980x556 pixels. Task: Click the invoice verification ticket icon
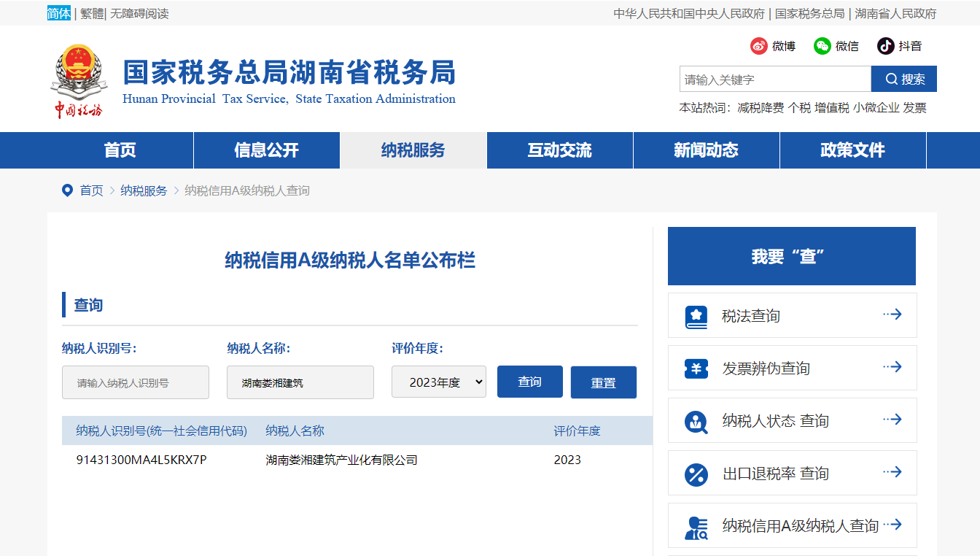pos(696,368)
